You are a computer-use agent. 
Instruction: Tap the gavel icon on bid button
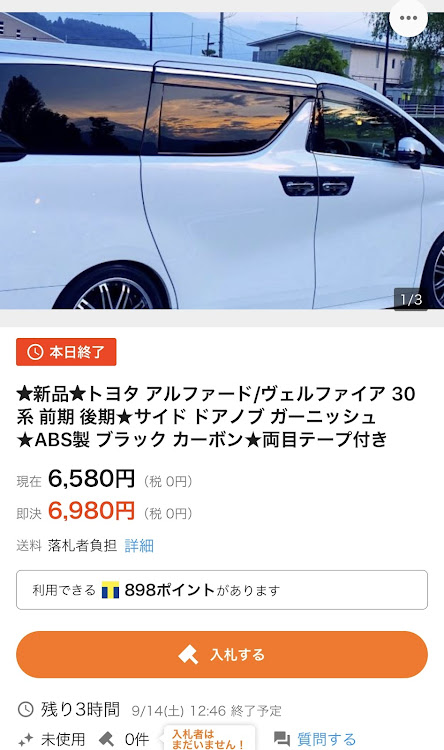click(188, 654)
